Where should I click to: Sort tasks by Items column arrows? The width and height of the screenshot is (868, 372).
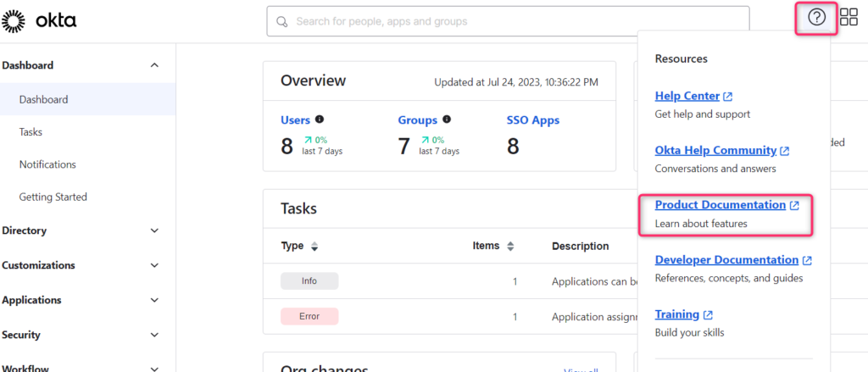coord(510,246)
